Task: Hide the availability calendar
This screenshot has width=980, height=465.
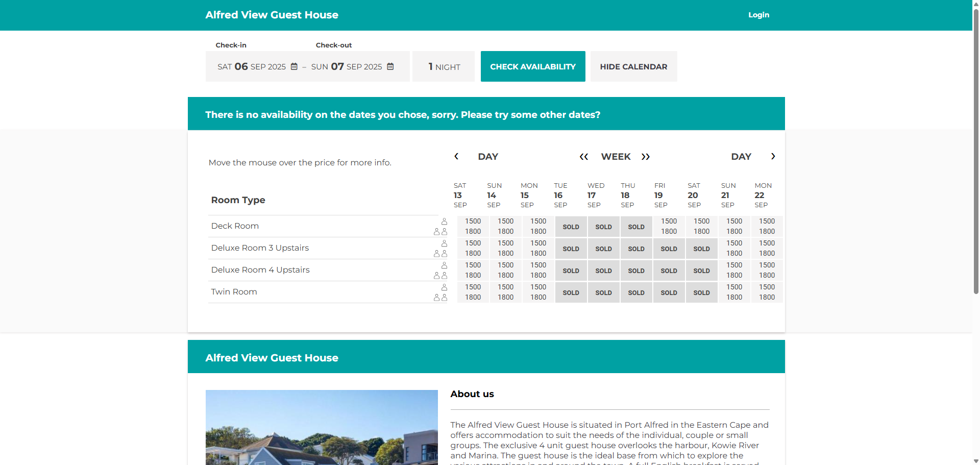Action: 633,66
